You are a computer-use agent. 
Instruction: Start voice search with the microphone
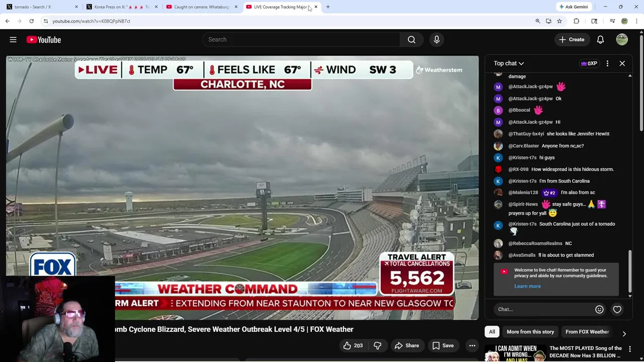tap(437, 40)
